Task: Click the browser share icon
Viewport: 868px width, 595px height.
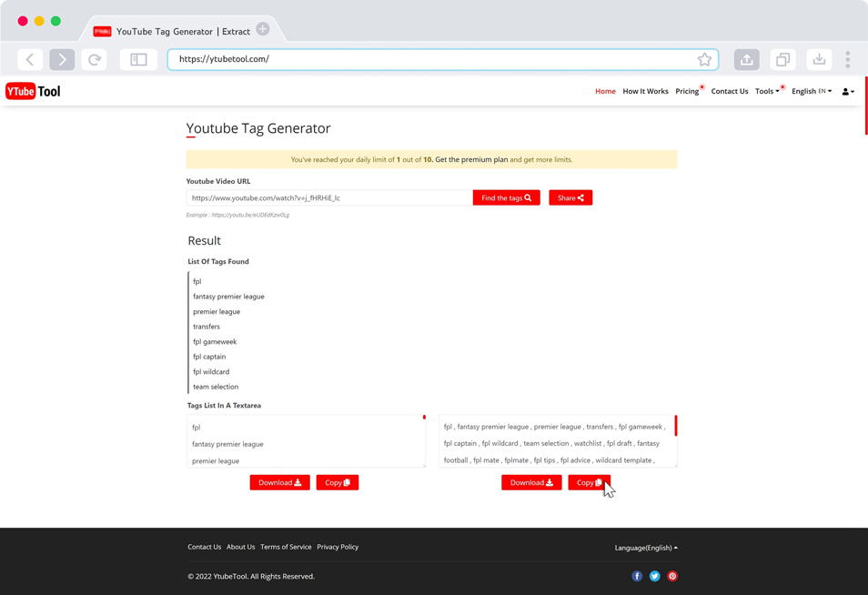Action: (746, 58)
